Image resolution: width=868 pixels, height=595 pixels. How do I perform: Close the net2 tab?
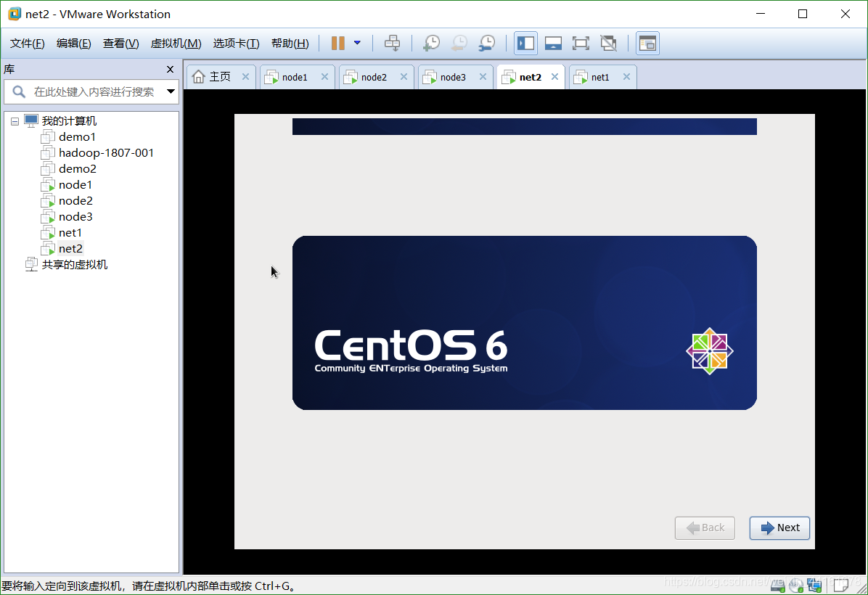point(554,77)
